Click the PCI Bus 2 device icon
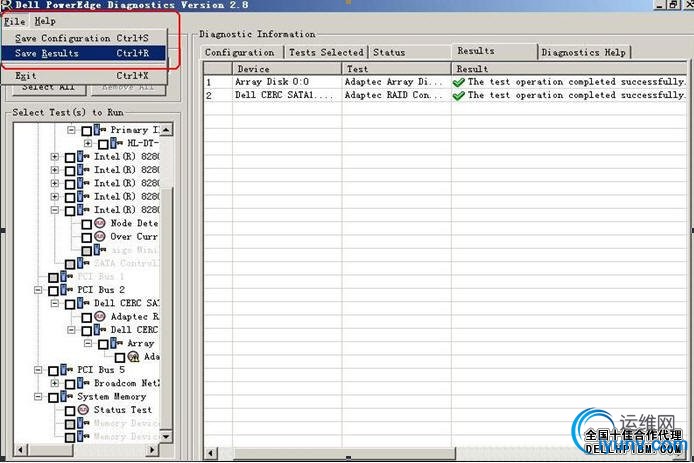The height and width of the screenshot is (463, 694). pos(67,290)
